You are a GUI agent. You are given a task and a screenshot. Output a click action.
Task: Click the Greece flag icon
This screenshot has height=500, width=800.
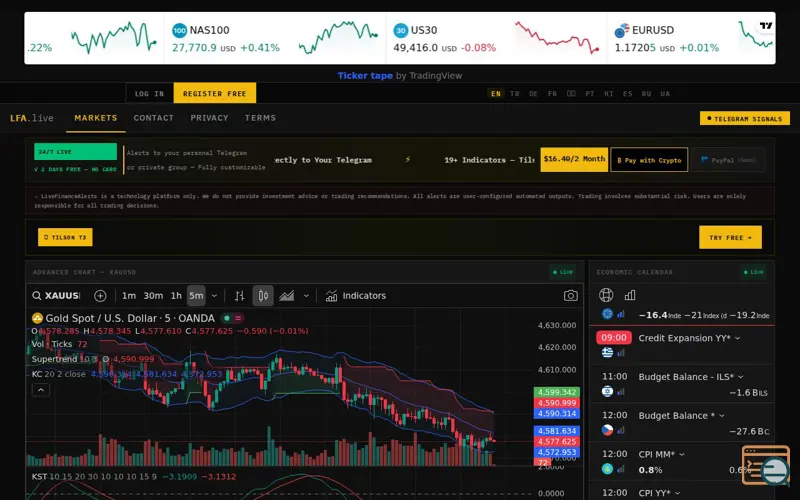click(607, 353)
